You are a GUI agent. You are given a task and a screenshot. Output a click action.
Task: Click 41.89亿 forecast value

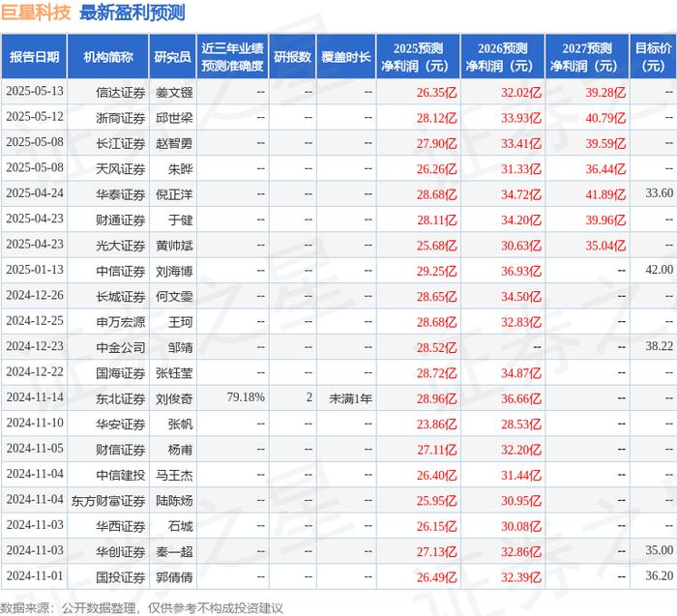[x=605, y=194]
